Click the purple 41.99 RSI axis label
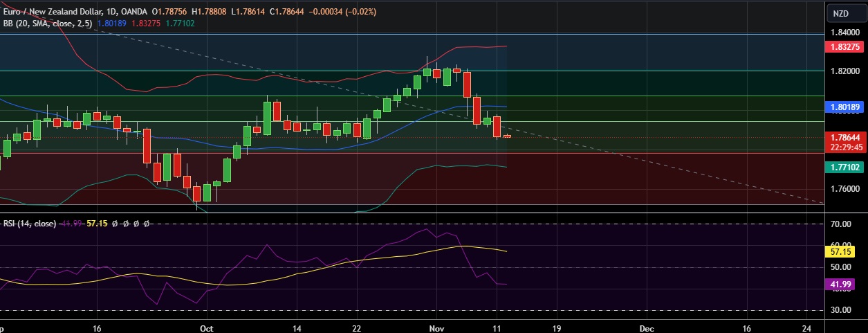868x333 pixels. [839, 284]
